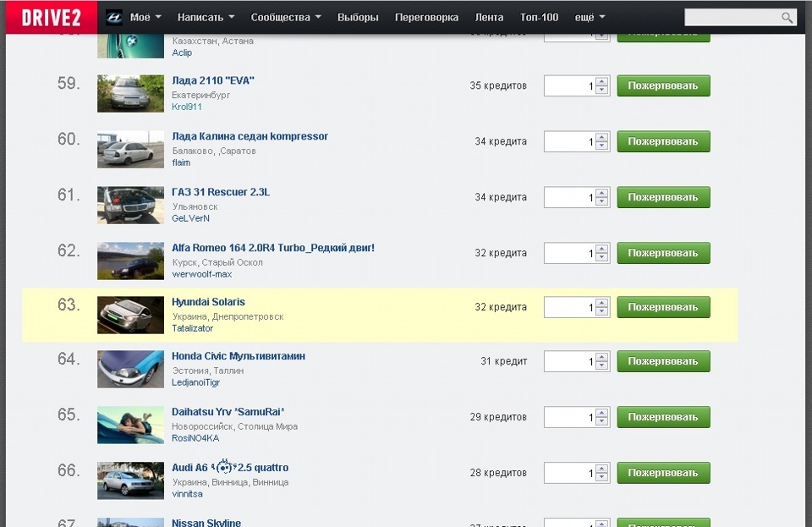Click Лада 2110 EVA thumbnail
812x527 pixels.
click(130, 94)
